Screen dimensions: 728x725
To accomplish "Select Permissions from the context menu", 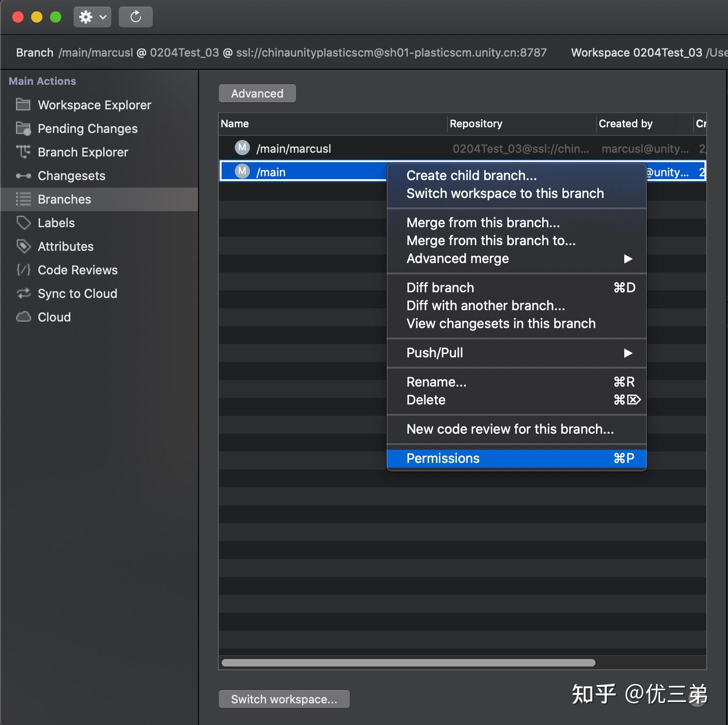I will pos(442,458).
